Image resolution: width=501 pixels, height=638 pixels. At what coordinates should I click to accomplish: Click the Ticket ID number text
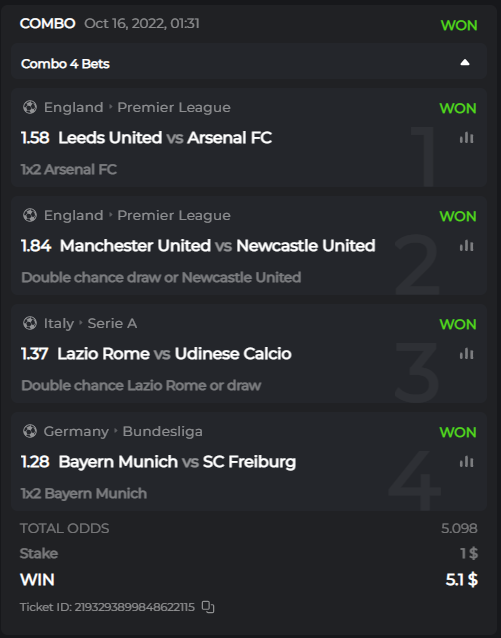[x=134, y=607]
